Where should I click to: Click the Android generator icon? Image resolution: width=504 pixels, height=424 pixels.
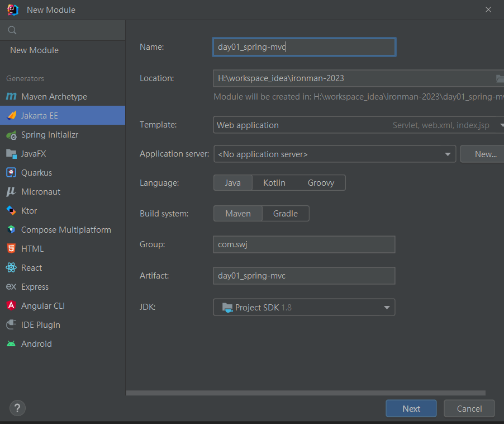coord(11,344)
